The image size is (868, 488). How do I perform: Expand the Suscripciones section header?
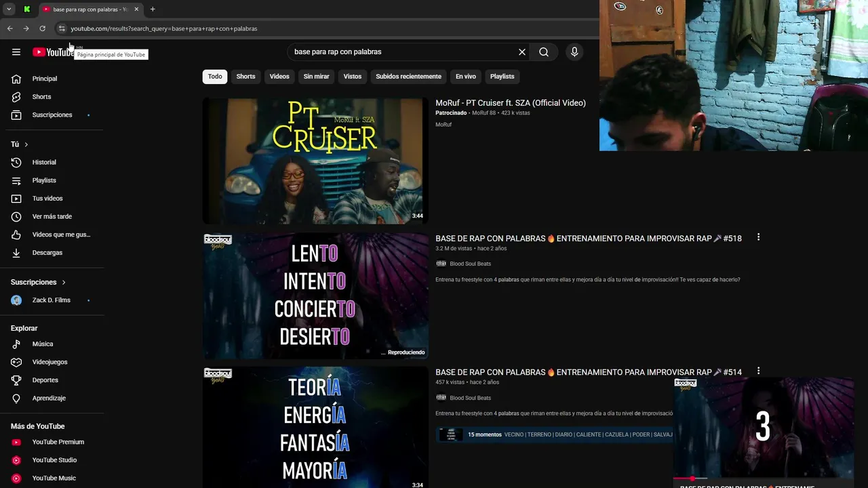pyautogui.click(x=39, y=282)
